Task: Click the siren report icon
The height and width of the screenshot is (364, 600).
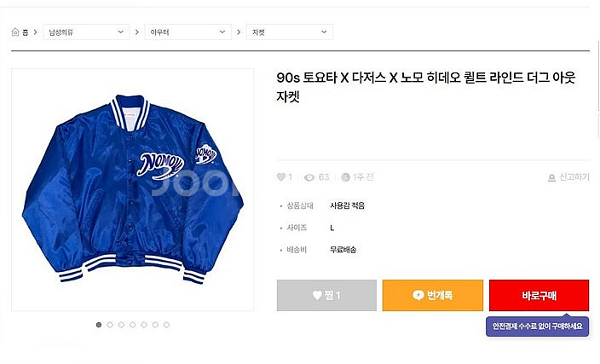Action: click(552, 177)
